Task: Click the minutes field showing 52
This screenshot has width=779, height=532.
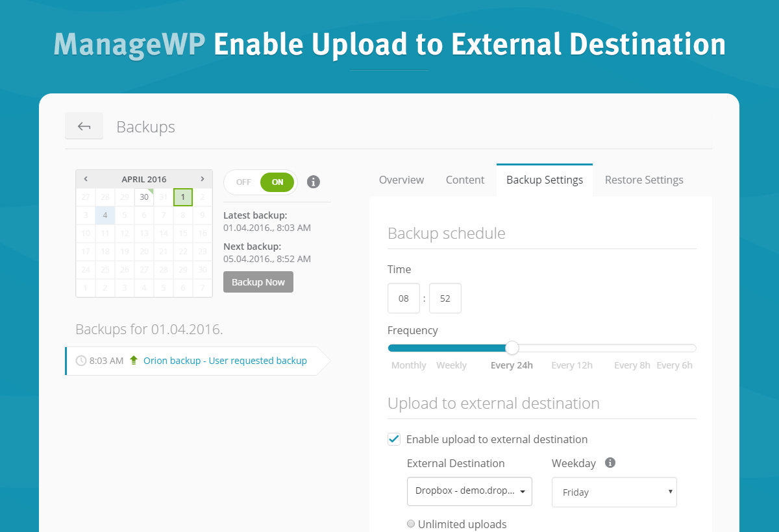Action: point(445,298)
